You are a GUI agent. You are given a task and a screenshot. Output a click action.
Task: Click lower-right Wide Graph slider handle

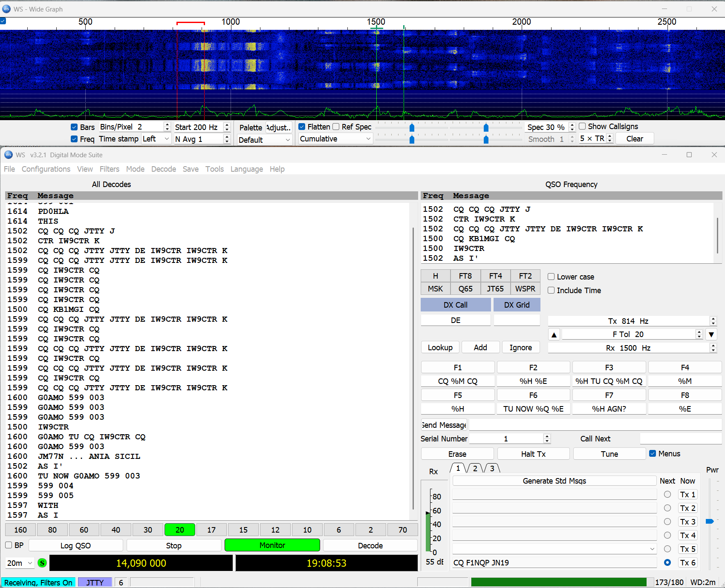[486, 140]
